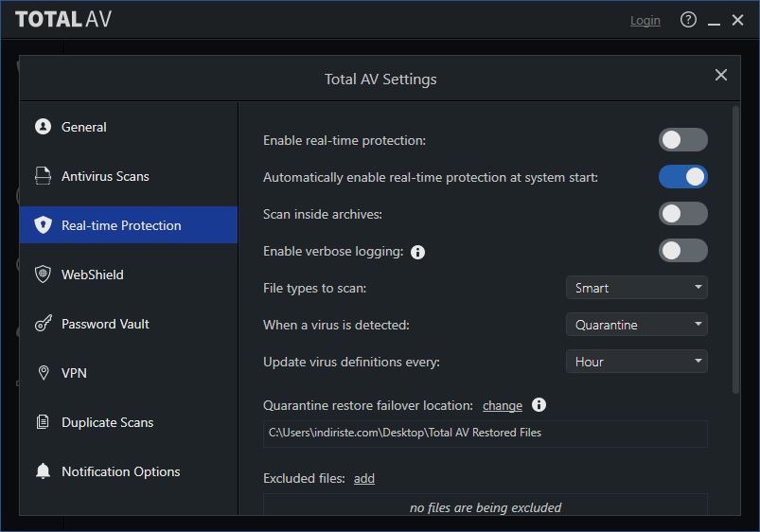Screen dimensions: 760x532
Task: Click the Antivirus Scans drive icon
Action: (x=44, y=176)
